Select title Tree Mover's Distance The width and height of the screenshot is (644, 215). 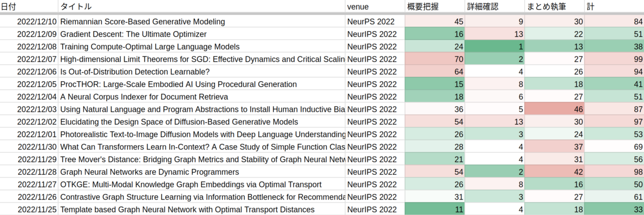tap(202, 160)
